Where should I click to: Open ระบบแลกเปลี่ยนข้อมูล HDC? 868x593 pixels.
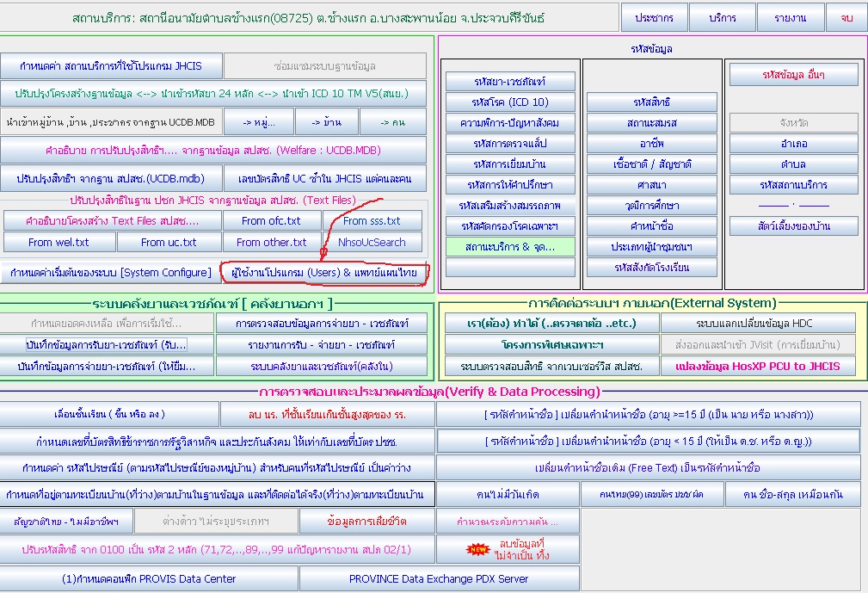point(758,324)
